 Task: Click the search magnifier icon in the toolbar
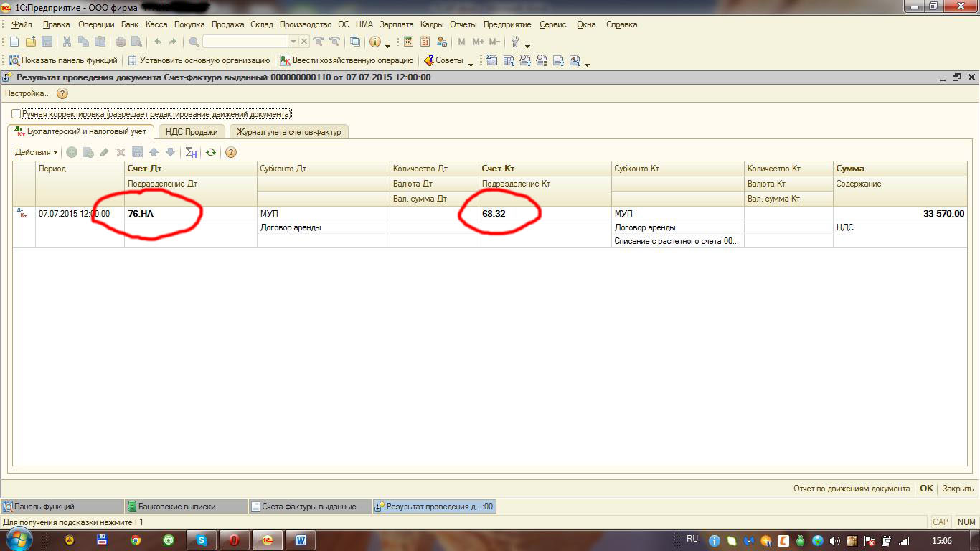pyautogui.click(x=194, y=42)
